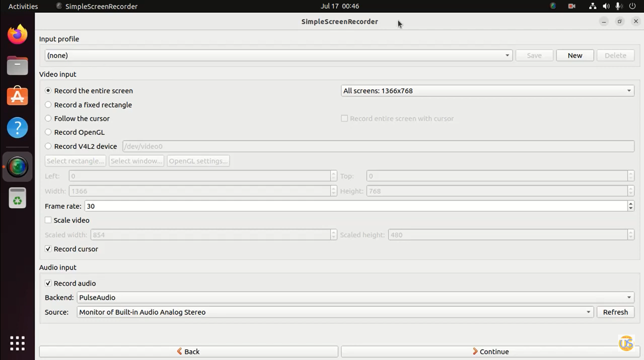This screenshot has height=360, width=644.
Task: Open the network settings icon in the top bar
Action: pyautogui.click(x=592, y=6)
